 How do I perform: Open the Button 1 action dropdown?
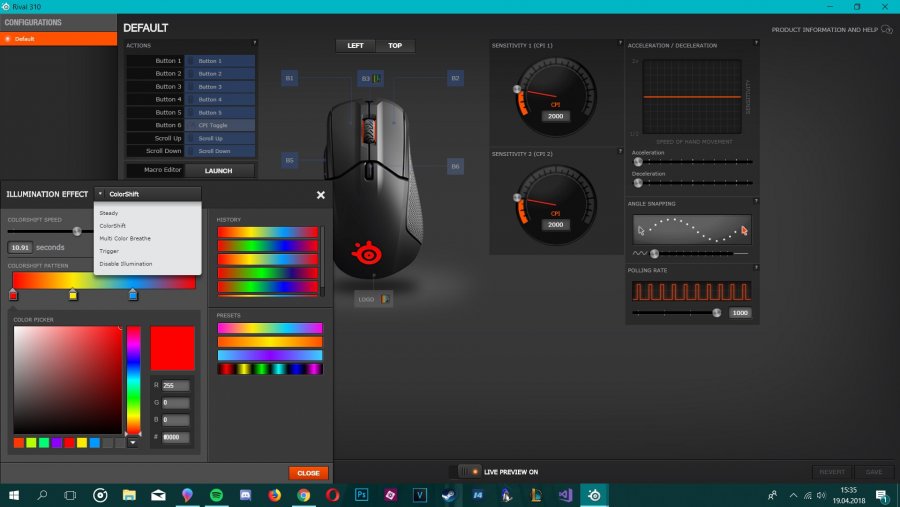tap(220, 61)
